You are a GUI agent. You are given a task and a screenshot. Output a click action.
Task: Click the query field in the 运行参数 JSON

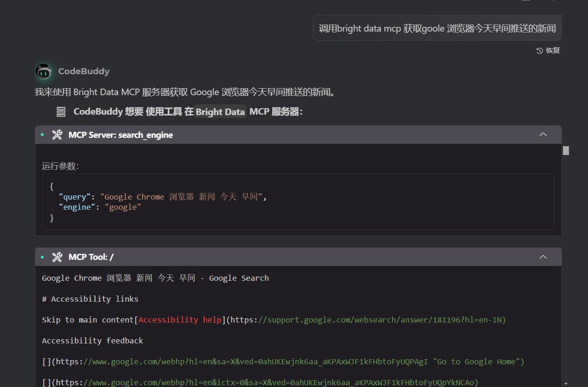pos(75,196)
